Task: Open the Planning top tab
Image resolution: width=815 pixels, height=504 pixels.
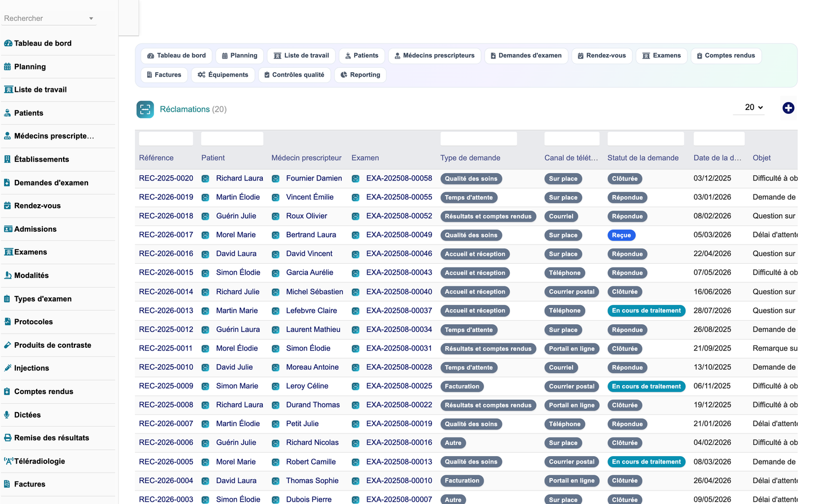Action: coord(240,56)
